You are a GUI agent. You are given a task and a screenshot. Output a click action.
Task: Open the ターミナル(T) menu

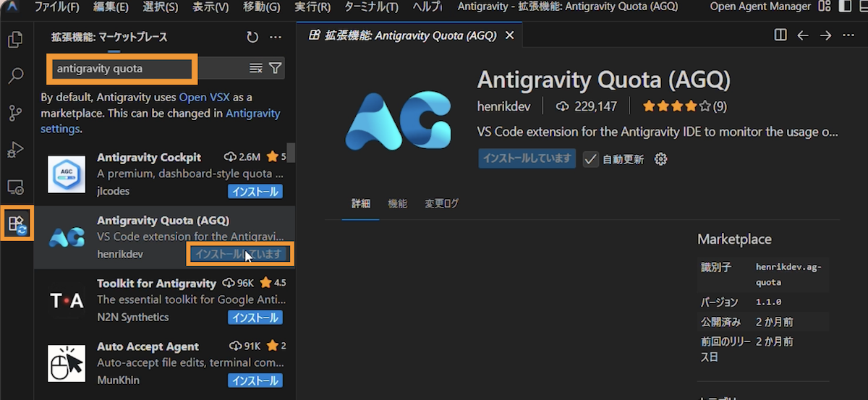[370, 7]
